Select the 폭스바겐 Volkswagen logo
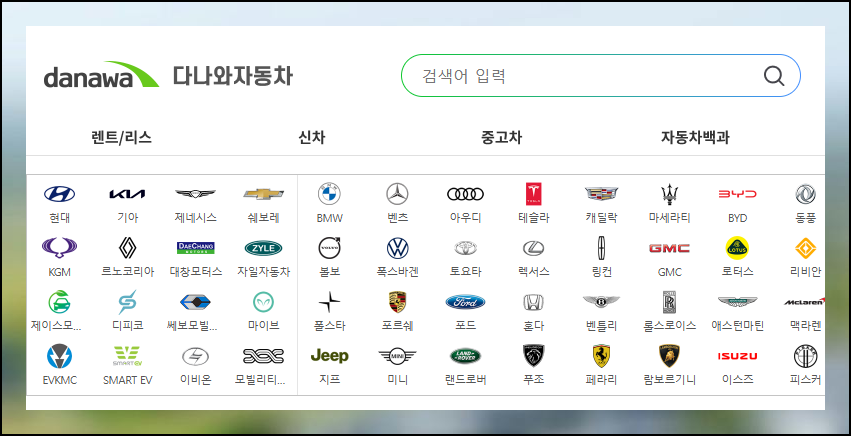The image size is (851, 436). click(397, 248)
